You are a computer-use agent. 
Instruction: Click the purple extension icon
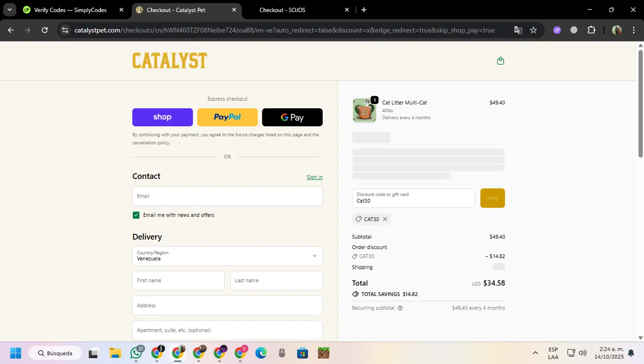point(557,30)
